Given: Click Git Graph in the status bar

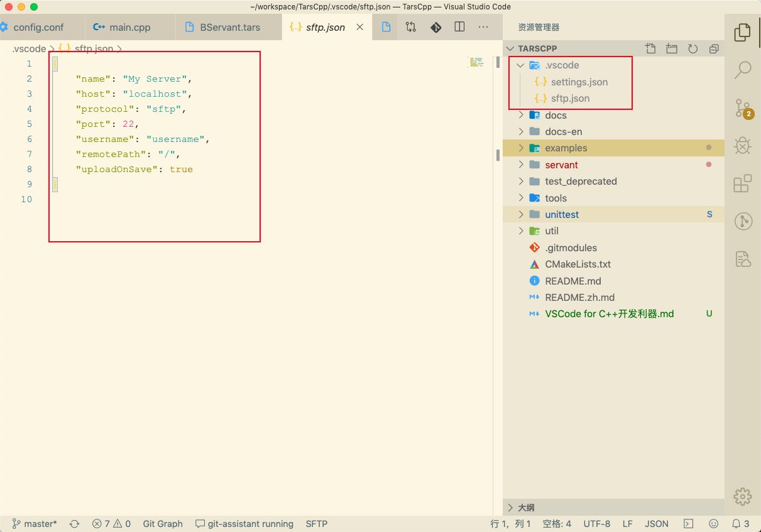Looking at the screenshot, I should pos(163,524).
